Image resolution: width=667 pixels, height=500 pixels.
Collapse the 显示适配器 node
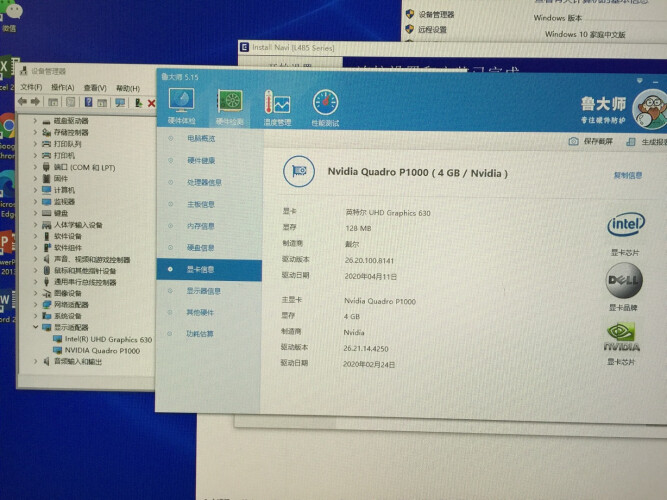[x=35, y=327]
